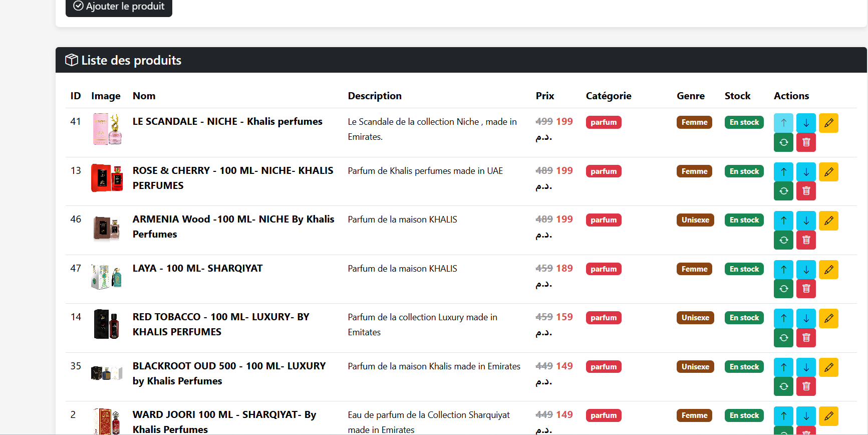This screenshot has height=435, width=868.
Task: Move ARMENIA Wood product down
Action: 806,221
